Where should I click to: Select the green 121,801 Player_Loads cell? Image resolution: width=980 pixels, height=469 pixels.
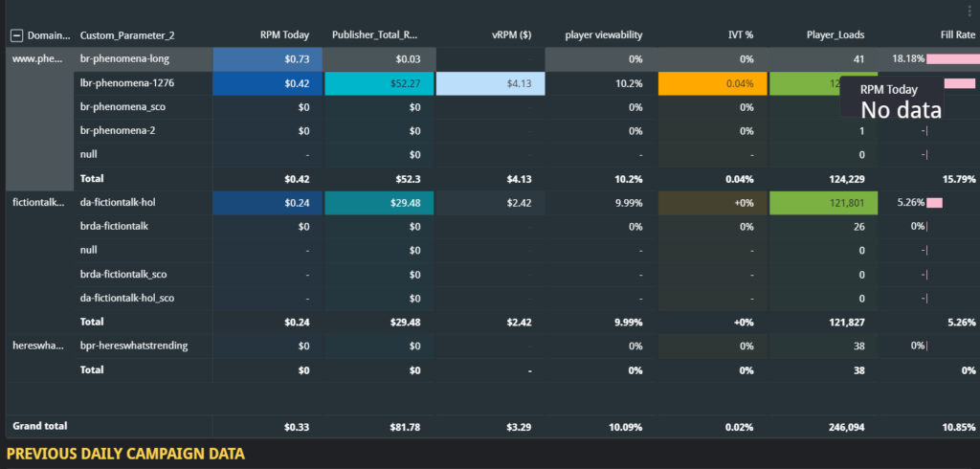pyautogui.click(x=824, y=203)
